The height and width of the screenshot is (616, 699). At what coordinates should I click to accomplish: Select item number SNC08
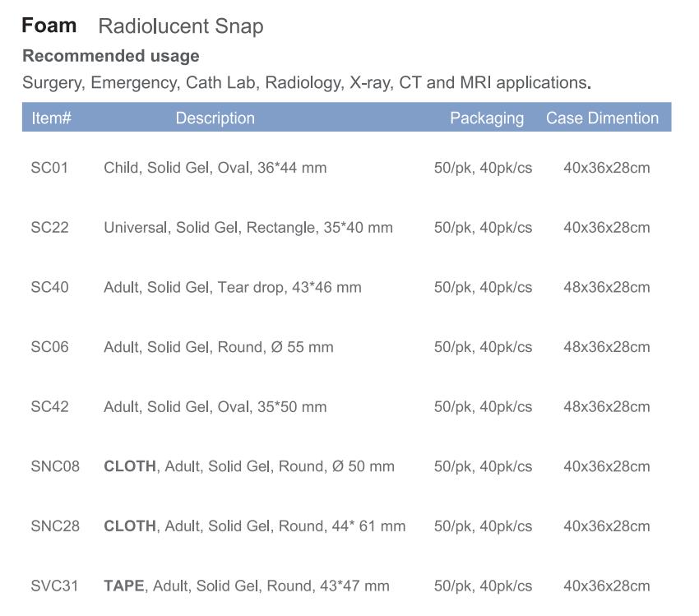tap(55, 466)
